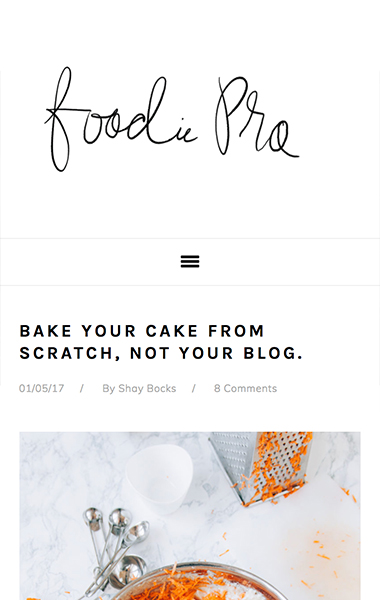Click the white header area below the logo

(190, 209)
